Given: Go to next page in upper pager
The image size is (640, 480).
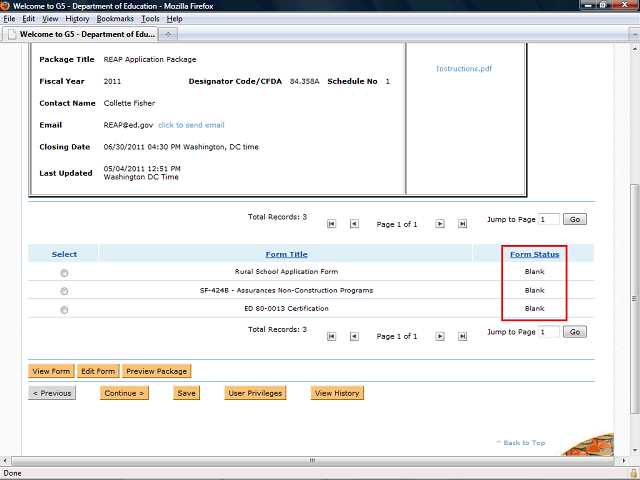Looking at the screenshot, I should pyautogui.click(x=440, y=224).
